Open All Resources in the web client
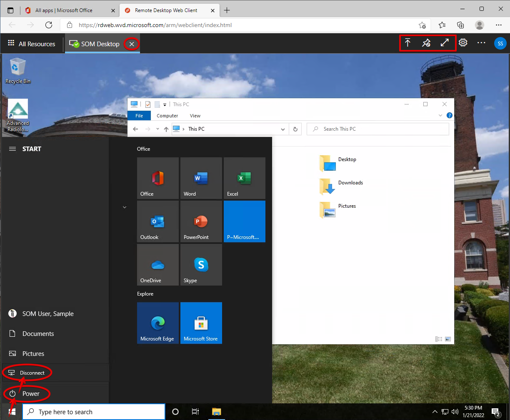 [x=32, y=44]
